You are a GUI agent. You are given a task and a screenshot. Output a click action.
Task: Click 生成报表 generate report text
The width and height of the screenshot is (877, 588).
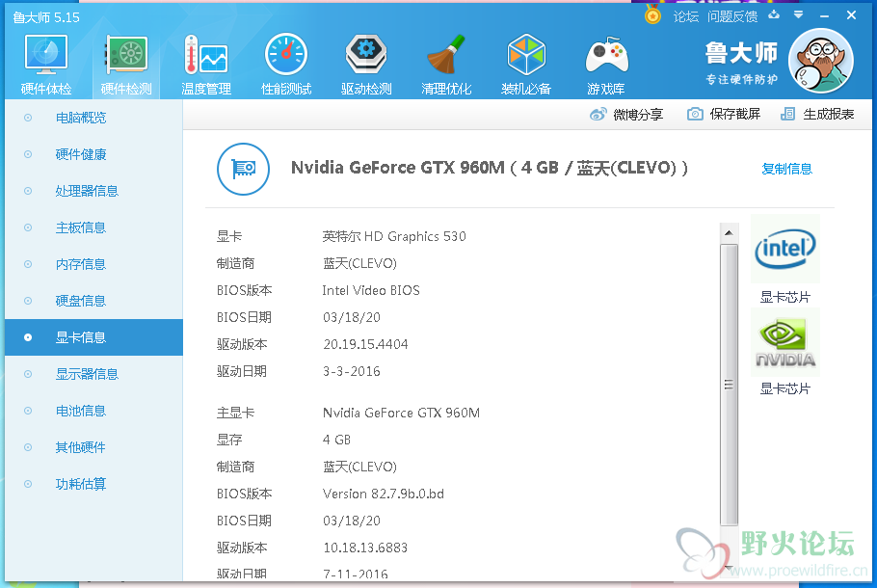(829, 114)
